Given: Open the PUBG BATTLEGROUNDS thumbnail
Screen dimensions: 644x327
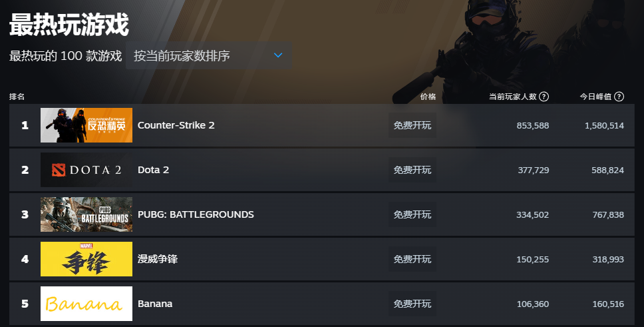Looking at the screenshot, I should (x=86, y=214).
